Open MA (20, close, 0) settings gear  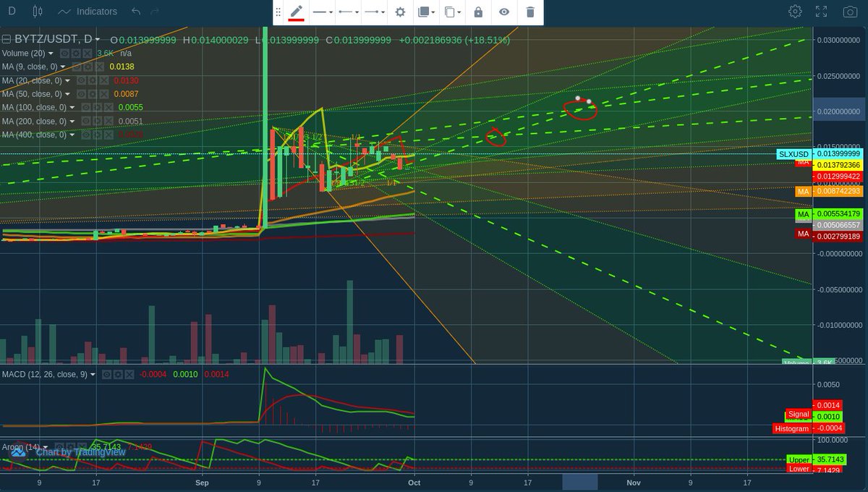(93, 80)
